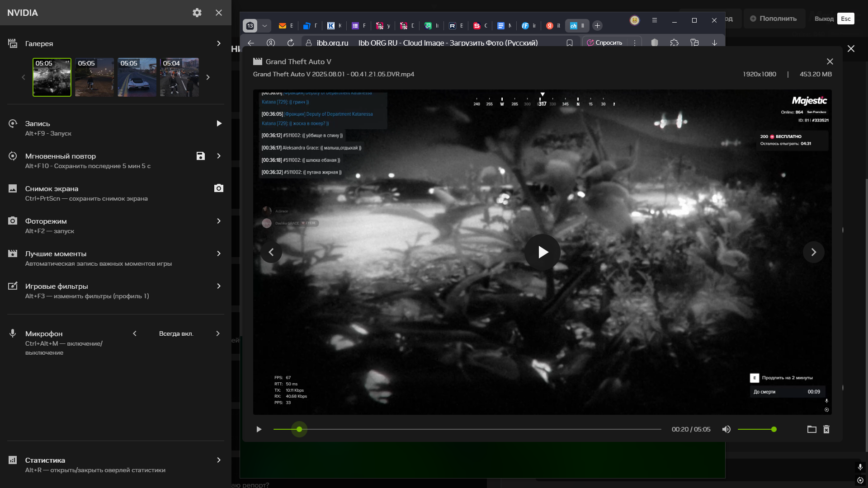The image size is (868, 488).
Task: Expand the browser tab list dropdown
Action: click(265, 26)
